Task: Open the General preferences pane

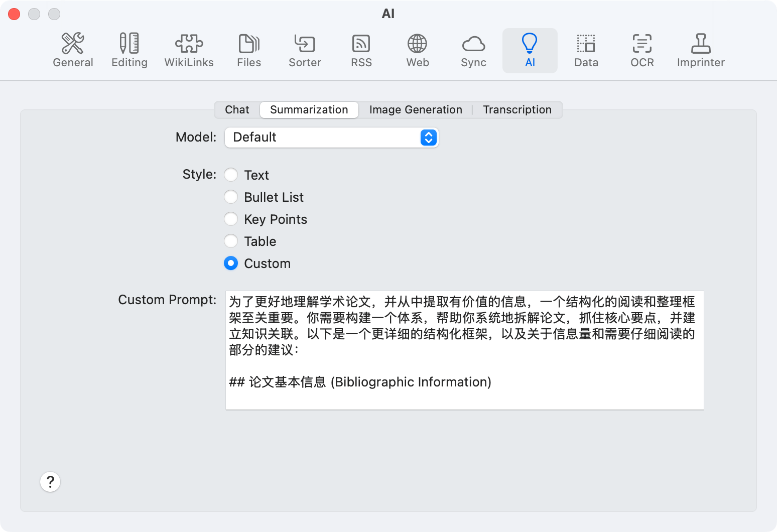Action: [73, 50]
